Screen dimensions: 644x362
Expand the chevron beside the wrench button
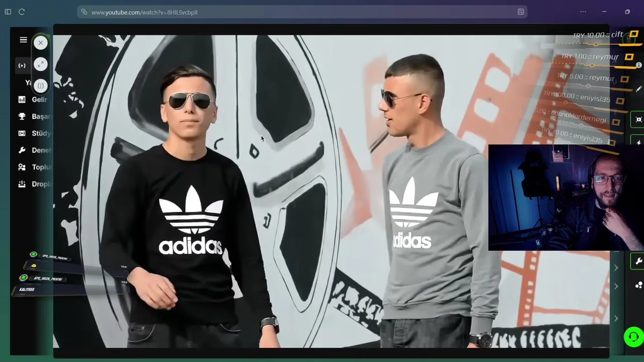tap(616, 268)
